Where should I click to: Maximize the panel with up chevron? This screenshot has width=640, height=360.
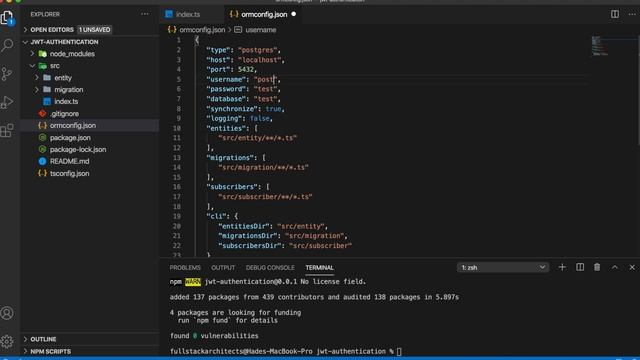coord(614,267)
